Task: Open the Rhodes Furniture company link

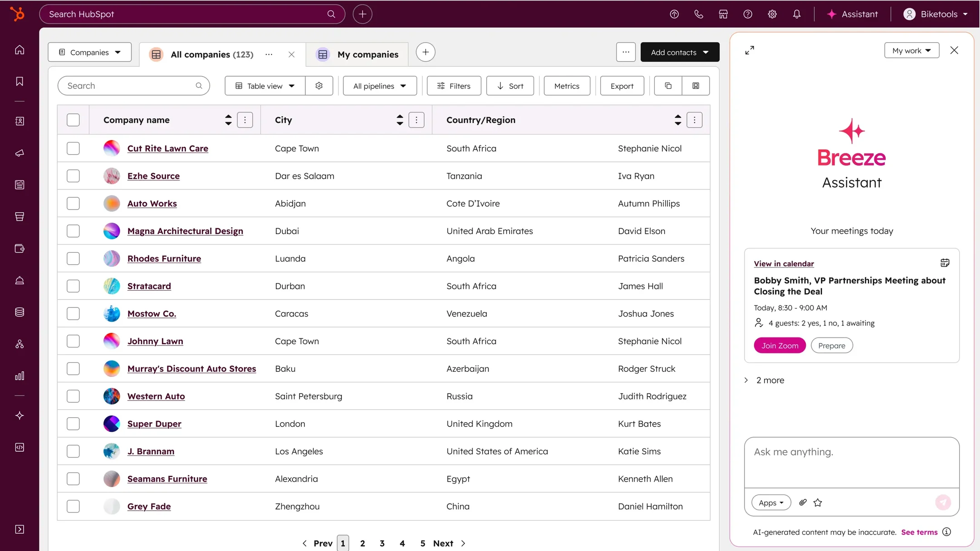Action: (x=164, y=258)
